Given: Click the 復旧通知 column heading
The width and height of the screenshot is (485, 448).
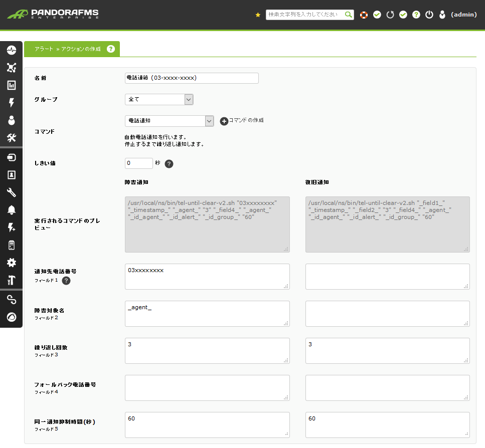Looking at the screenshot, I should (317, 182).
